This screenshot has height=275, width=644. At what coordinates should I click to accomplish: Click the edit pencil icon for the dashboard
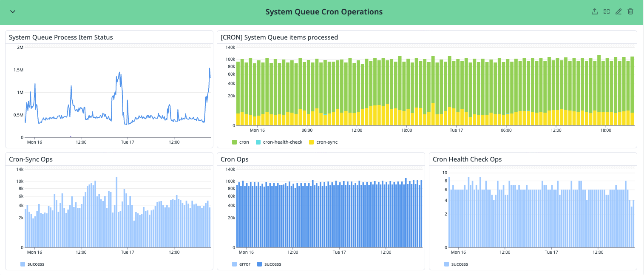click(618, 11)
